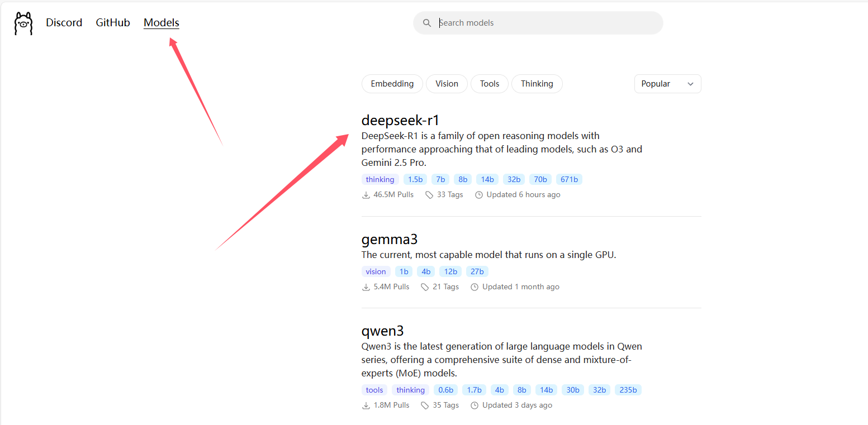868x425 pixels.
Task: Click the tag icon beside 35 Tags
Action: tap(425, 405)
